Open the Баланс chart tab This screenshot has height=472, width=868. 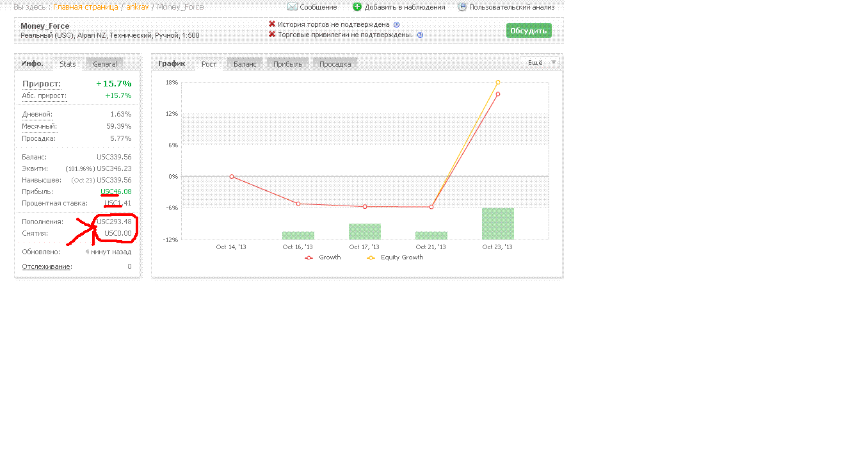tap(245, 64)
